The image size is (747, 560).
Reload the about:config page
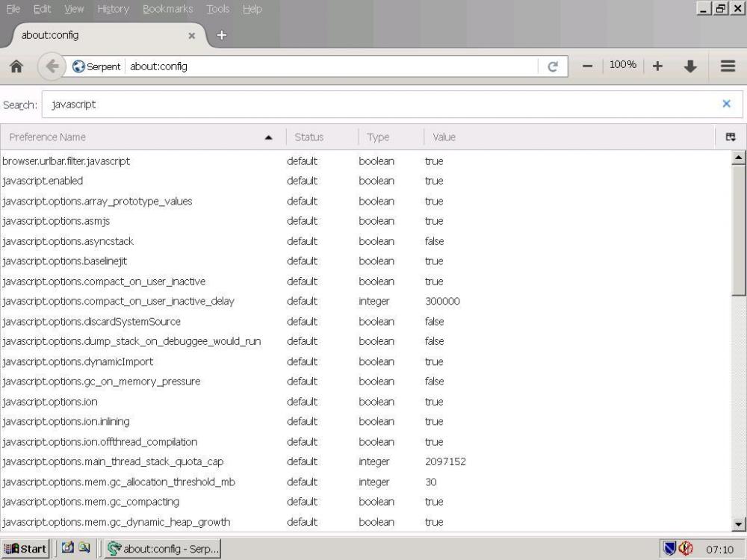(x=552, y=66)
